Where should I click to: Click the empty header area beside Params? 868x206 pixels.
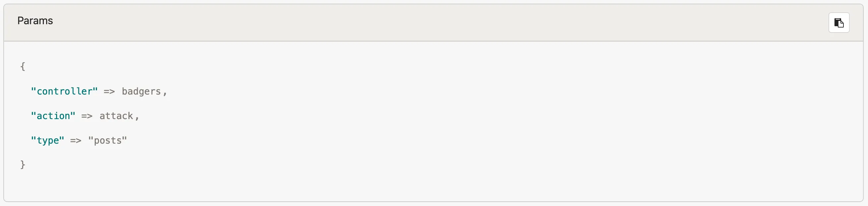point(404,22)
